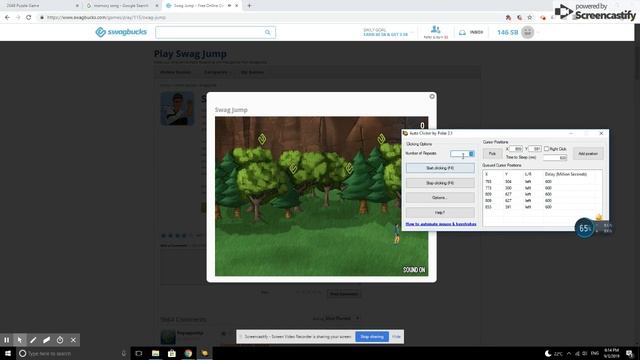Pause the Screencastify recording

pyautogui.click(x=7, y=340)
